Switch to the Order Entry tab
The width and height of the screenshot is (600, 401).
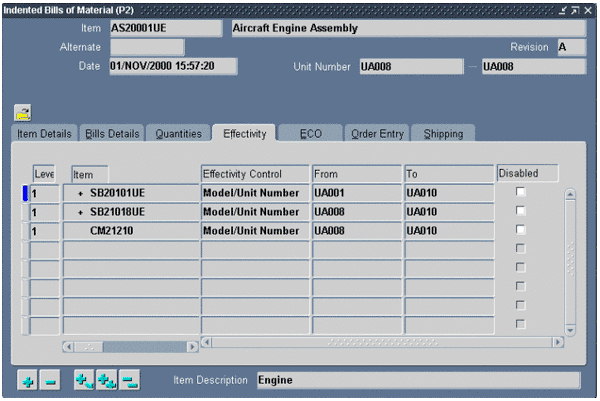click(x=377, y=134)
